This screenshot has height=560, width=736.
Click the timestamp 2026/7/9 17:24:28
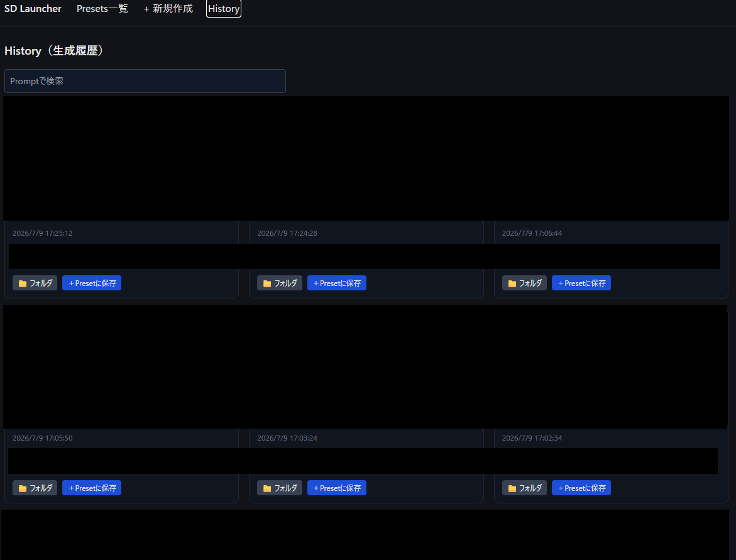coord(287,233)
